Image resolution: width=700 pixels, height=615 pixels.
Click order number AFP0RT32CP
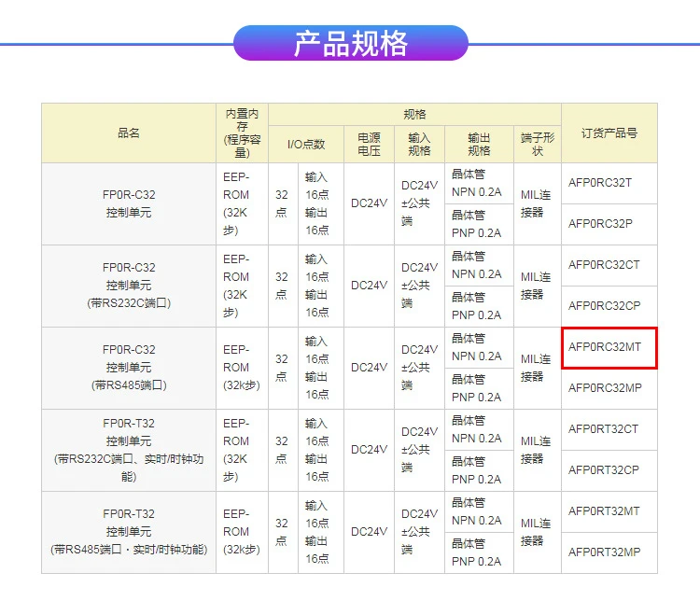click(x=604, y=470)
